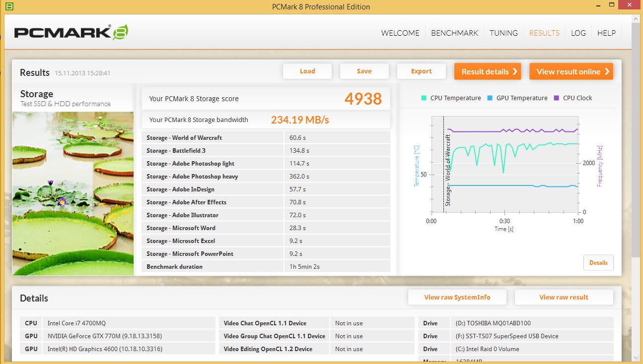
Task: Open the WELCOME tab
Action: 400,33
